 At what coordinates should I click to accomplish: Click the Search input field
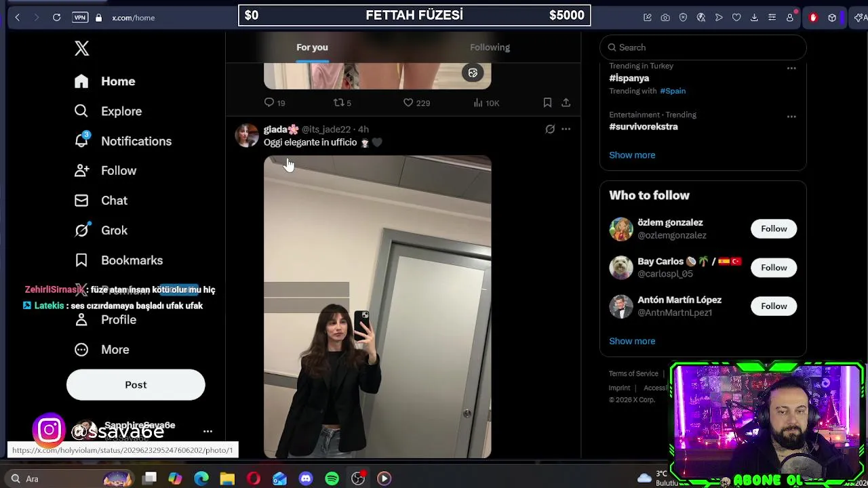[x=703, y=47]
